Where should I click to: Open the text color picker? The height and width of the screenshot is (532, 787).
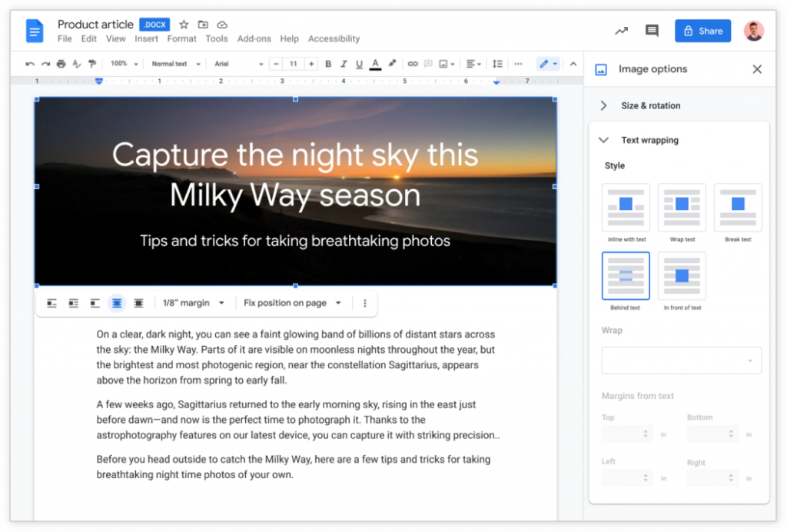coord(374,64)
